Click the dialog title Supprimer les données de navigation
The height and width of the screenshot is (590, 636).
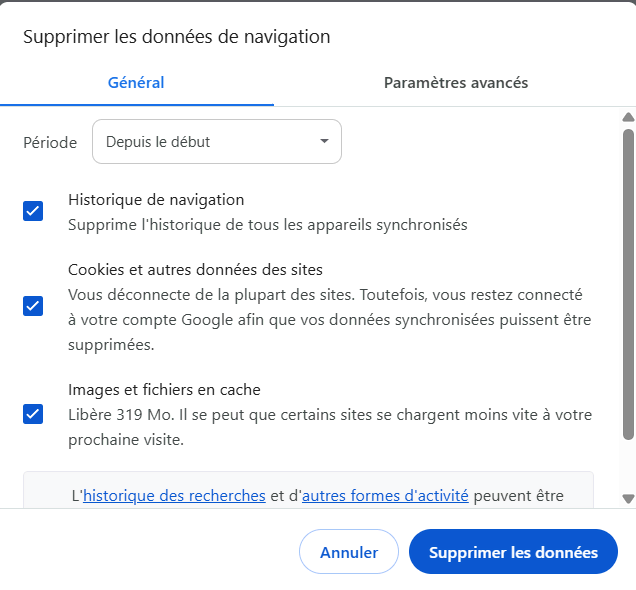point(176,37)
